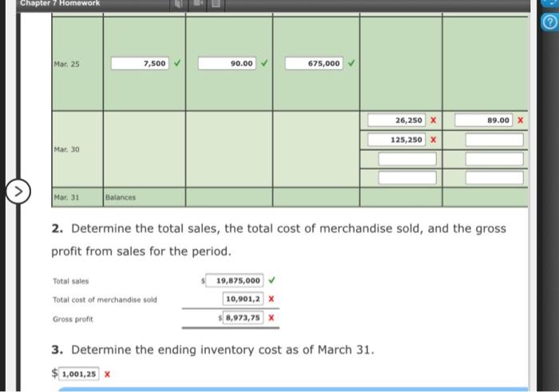Click the red X beside Gross profit
559x392 pixels.
[x=272, y=318]
